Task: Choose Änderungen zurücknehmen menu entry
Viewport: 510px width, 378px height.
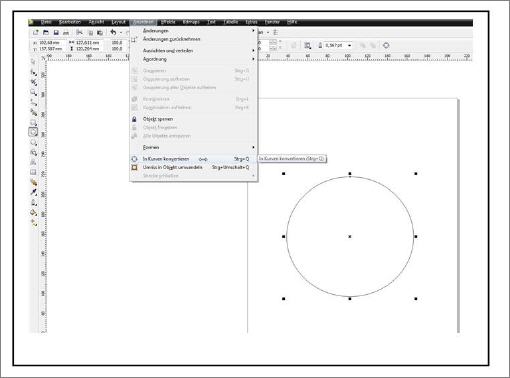Action: [x=193, y=39]
